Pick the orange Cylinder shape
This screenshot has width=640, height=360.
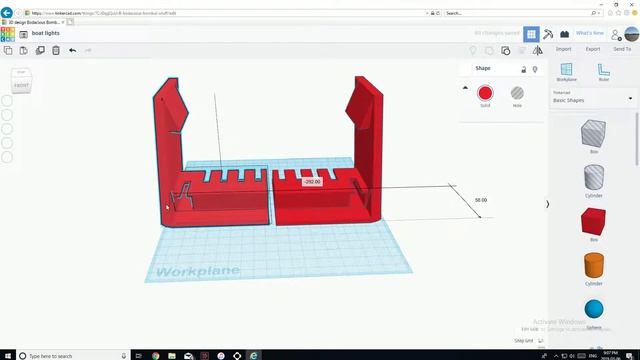(x=594, y=265)
